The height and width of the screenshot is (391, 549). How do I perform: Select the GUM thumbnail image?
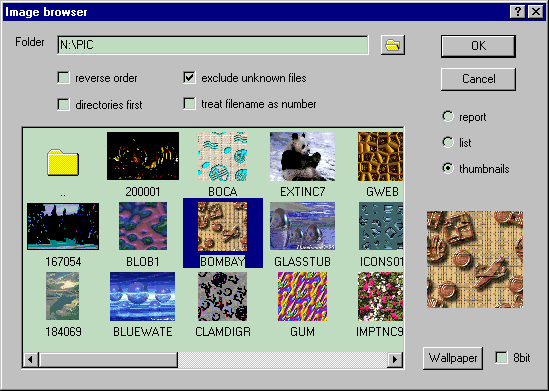[x=302, y=296]
